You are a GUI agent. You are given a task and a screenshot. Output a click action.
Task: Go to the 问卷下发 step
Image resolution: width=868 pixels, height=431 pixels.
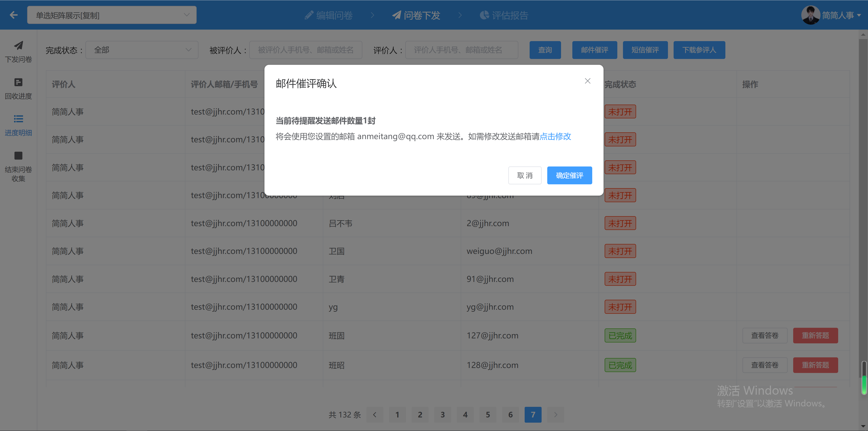tap(416, 15)
